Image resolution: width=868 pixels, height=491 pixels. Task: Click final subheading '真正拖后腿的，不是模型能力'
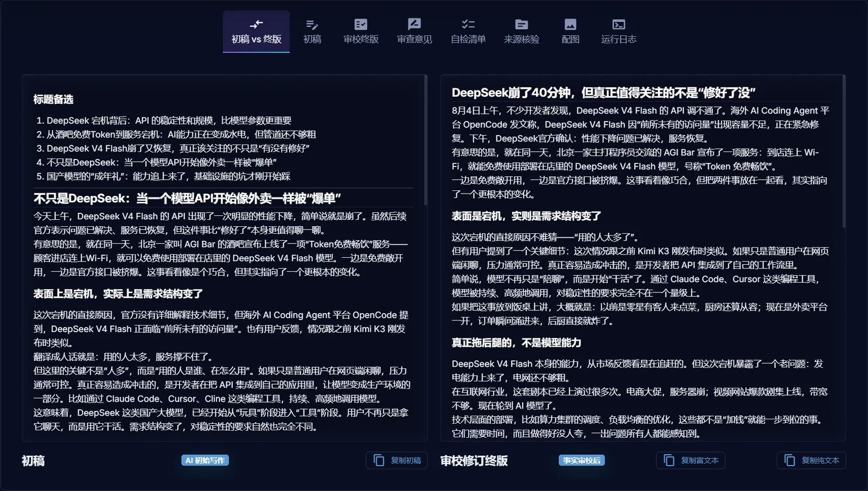[x=516, y=343]
